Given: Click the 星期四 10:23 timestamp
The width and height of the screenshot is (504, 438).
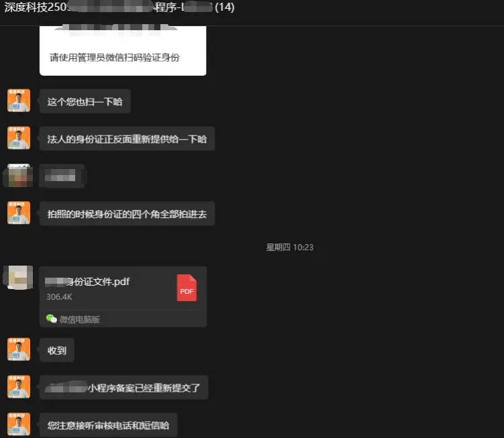Looking at the screenshot, I should [x=290, y=247].
